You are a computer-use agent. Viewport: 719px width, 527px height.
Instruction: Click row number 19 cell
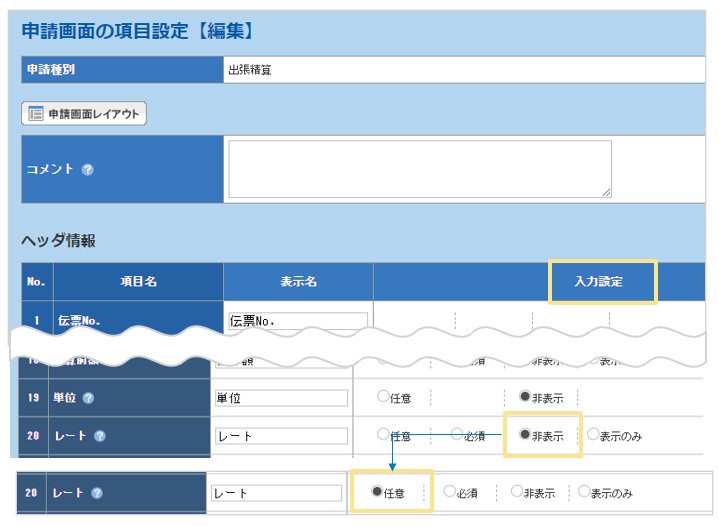[x=33, y=398]
